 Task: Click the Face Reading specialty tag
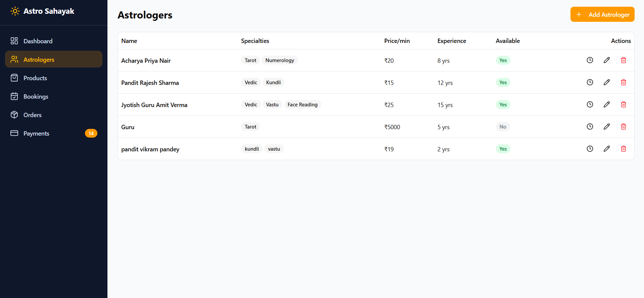point(302,105)
